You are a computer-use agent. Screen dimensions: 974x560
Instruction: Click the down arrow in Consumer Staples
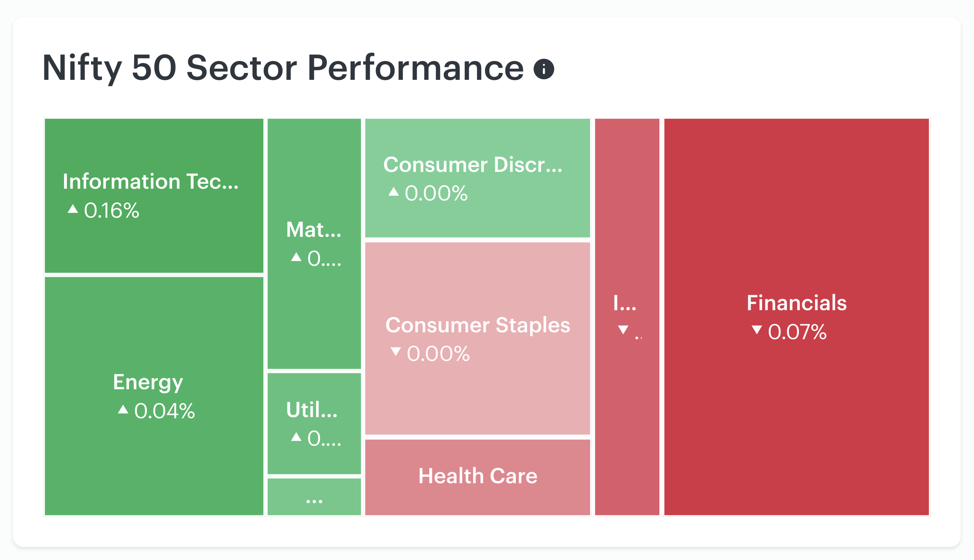396,351
